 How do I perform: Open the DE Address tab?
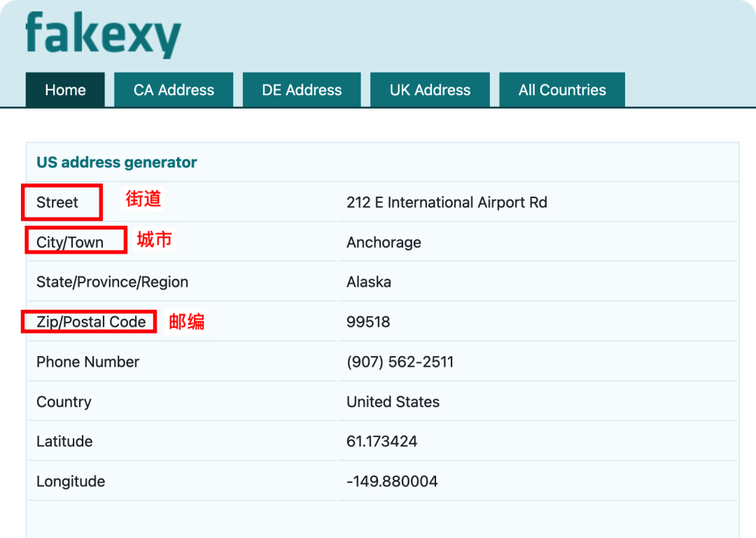302,90
